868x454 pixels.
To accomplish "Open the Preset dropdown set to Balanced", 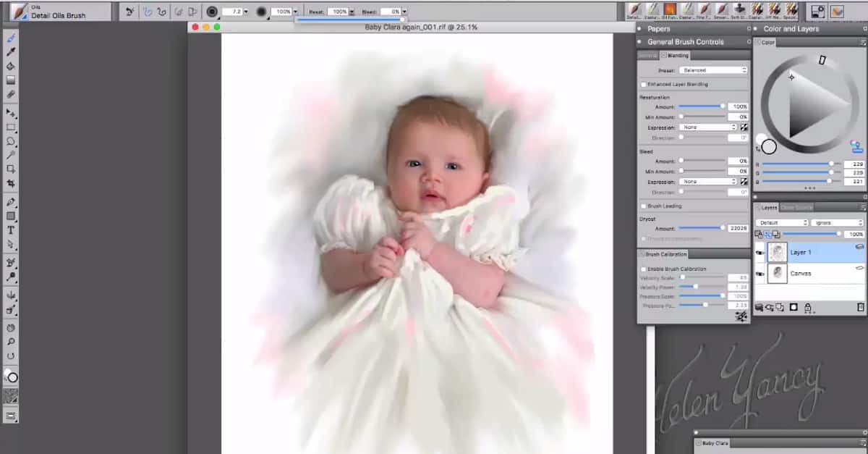I will 714,70.
